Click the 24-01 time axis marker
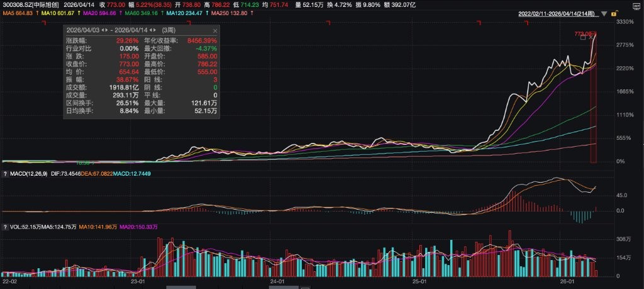Screen dimensions: 644x289 278,281
